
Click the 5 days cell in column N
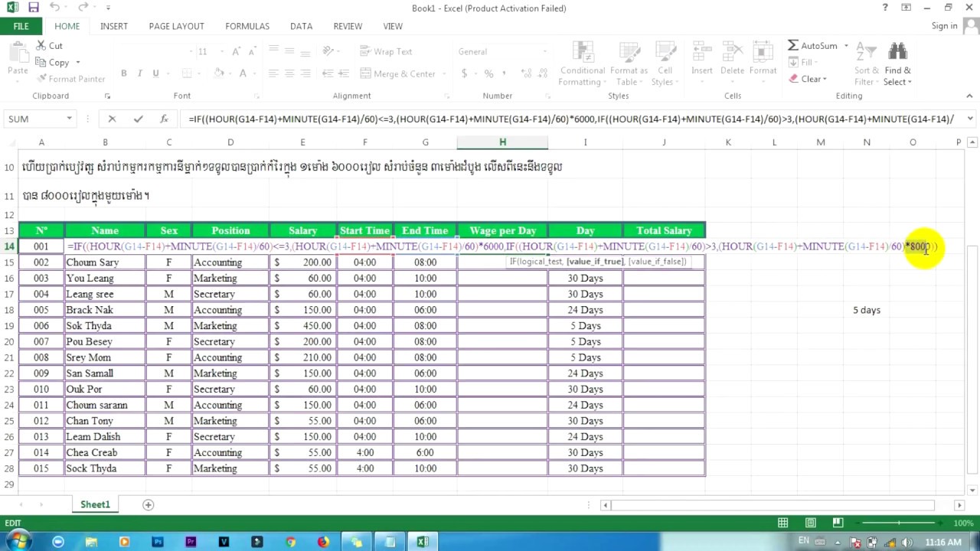867,310
